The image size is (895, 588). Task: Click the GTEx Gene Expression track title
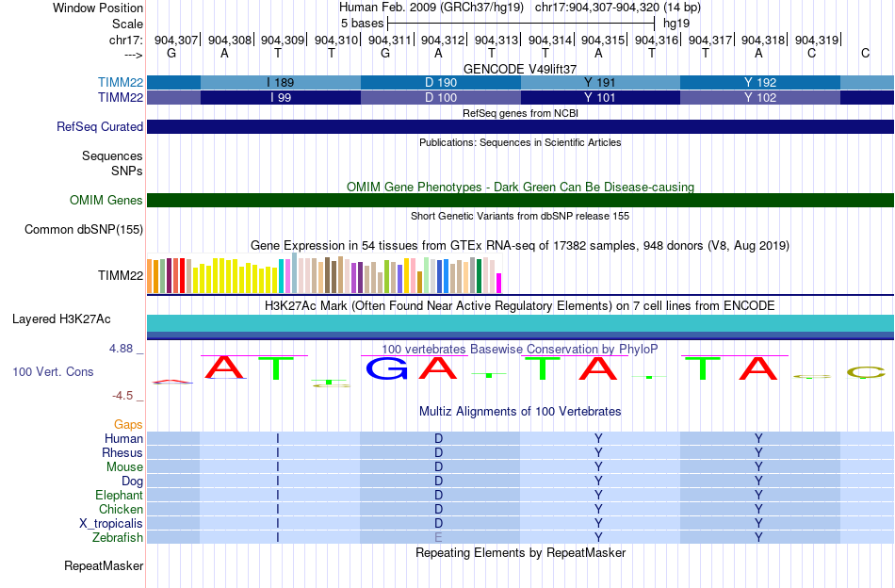[x=520, y=246]
